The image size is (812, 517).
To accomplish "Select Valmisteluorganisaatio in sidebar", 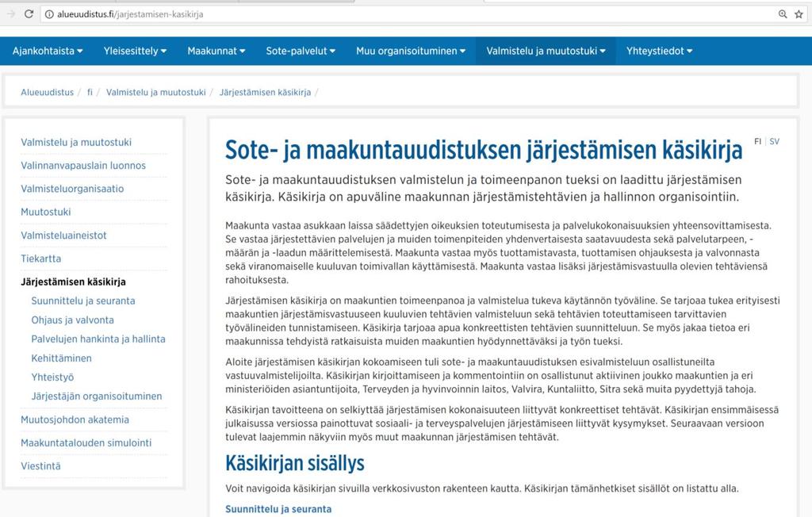I will coord(72,189).
